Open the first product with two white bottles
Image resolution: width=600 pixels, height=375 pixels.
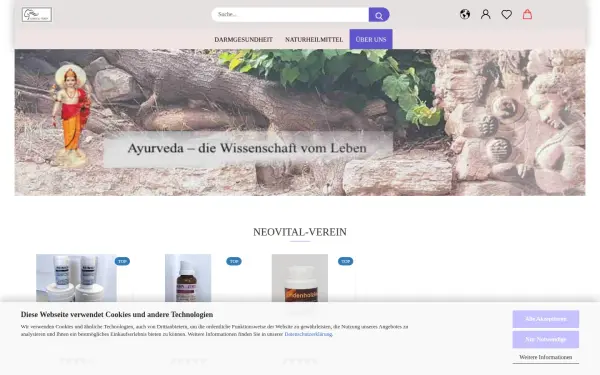coord(77,278)
